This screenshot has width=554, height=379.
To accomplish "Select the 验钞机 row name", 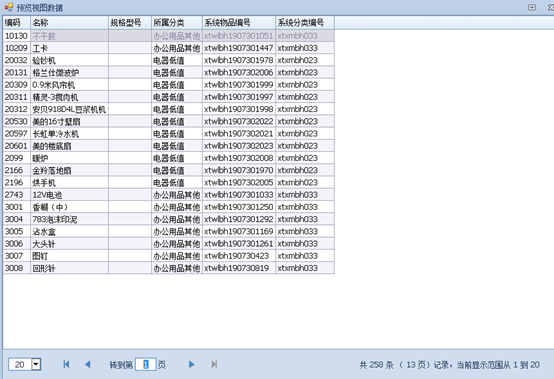I will 69,60.
